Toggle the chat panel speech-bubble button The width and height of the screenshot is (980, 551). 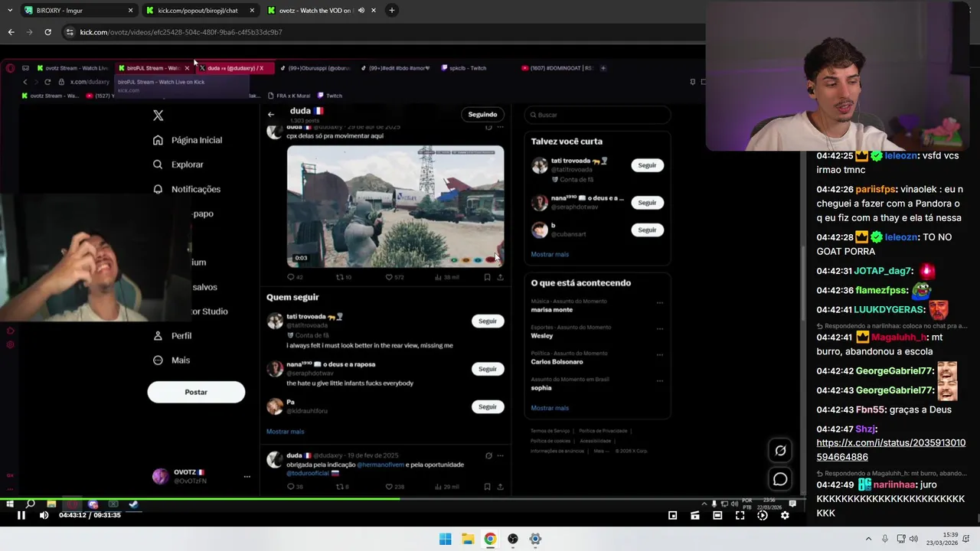(x=780, y=479)
